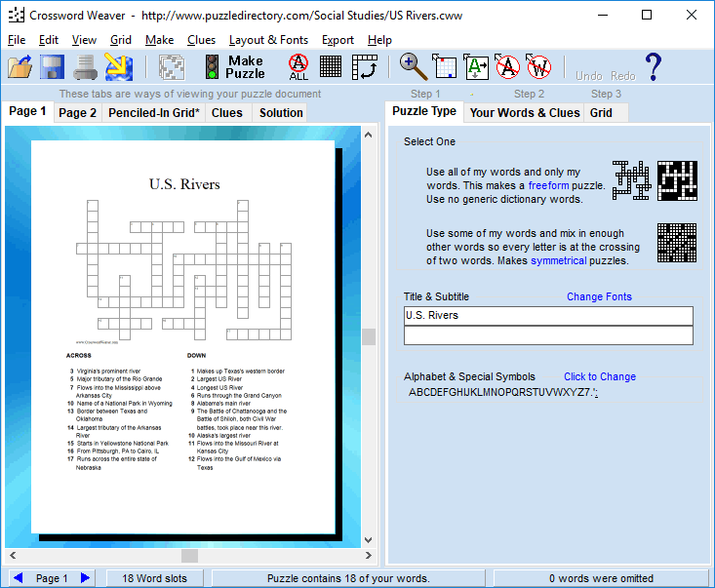Click the 'Click to Change' alphabet link

coord(599,376)
